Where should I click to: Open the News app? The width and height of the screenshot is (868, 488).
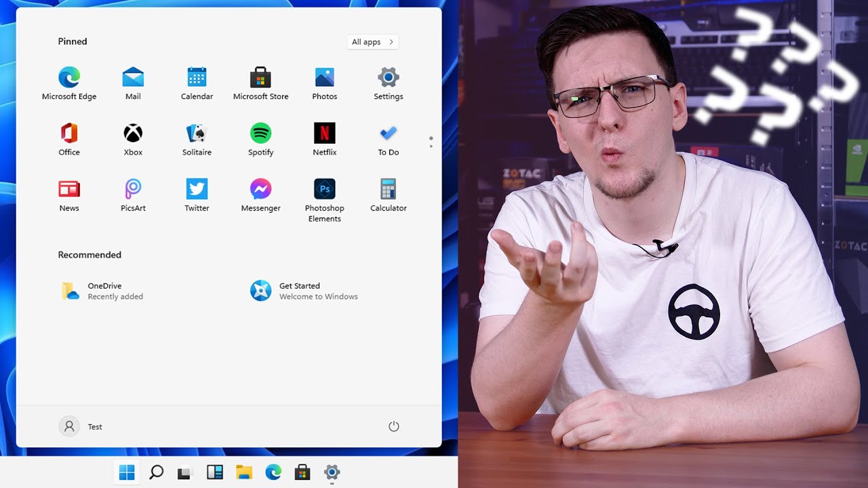coord(69,195)
